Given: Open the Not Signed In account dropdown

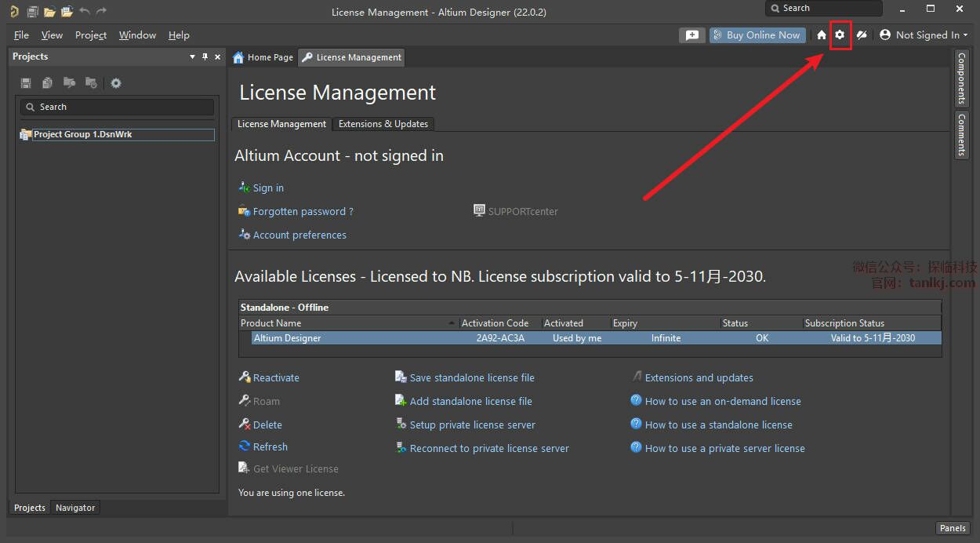Looking at the screenshot, I should tap(924, 35).
